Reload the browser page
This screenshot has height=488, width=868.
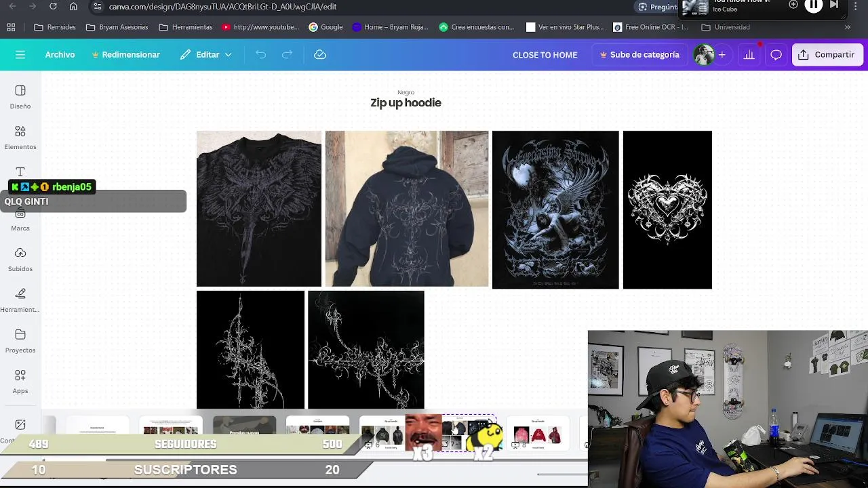pos(53,6)
